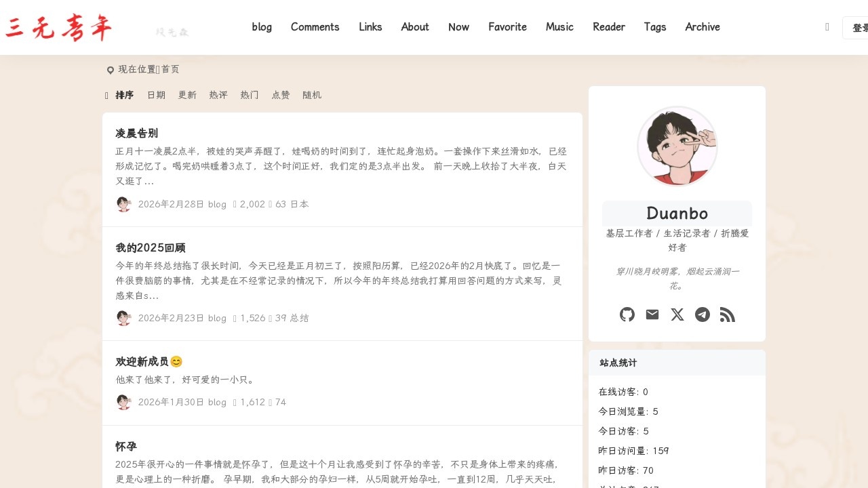Image resolution: width=868 pixels, height=488 pixels.
Task: Click the 日本 category tag link
Action: point(299,204)
